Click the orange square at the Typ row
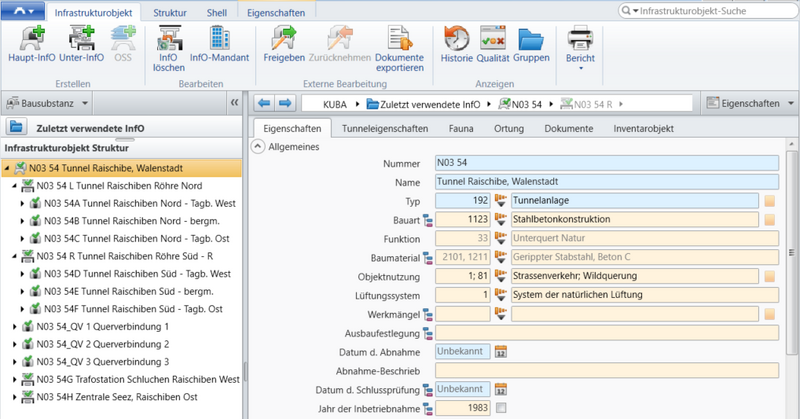The image size is (800, 419). 769,201
